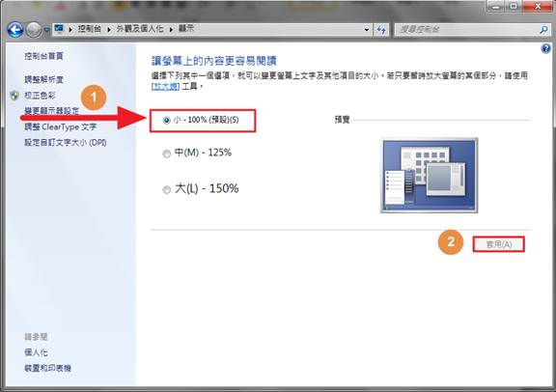556x392 pixels.
Task: Select the 小 - 100% (預設) radio button
Action: click(166, 121)
